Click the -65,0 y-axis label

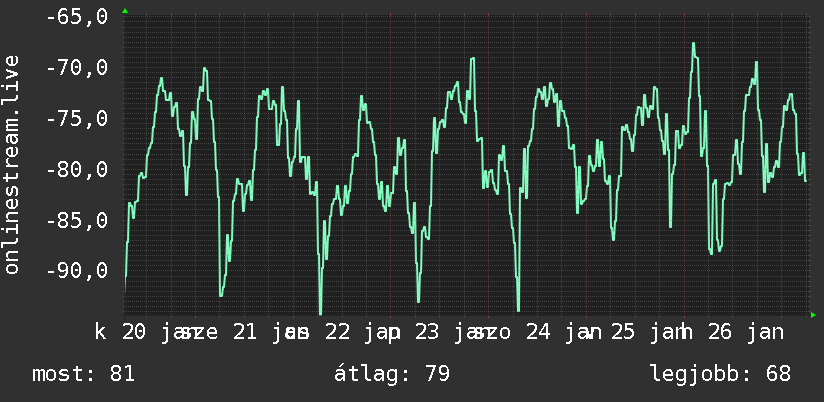[77, 17]
